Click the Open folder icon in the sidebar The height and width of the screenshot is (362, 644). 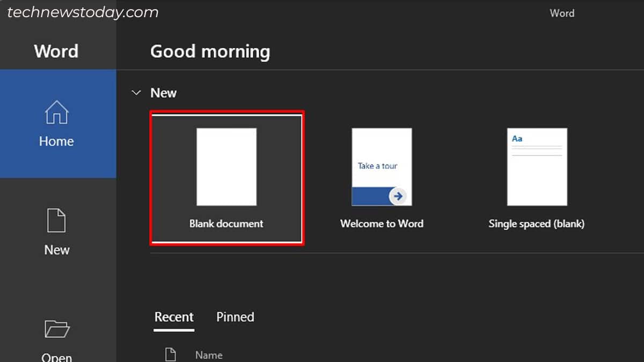[x=56, y=329]
